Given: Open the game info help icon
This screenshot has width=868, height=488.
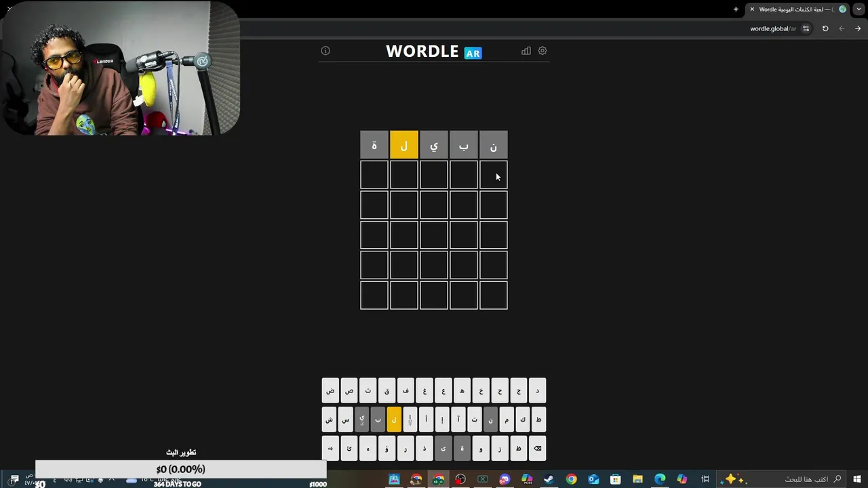Looking at the screenshot, I should 325,51.
